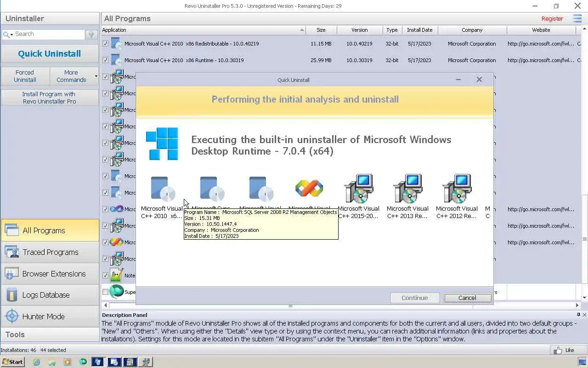The height and width of the screenshot is (368, 588).
Task: Sort the list by the Version column
Action: (360, 30)
